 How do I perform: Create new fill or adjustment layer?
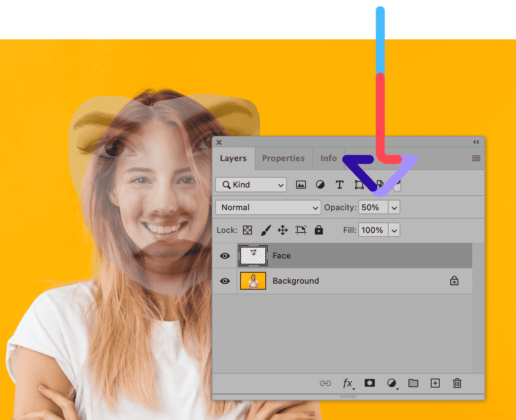point(392,383)
